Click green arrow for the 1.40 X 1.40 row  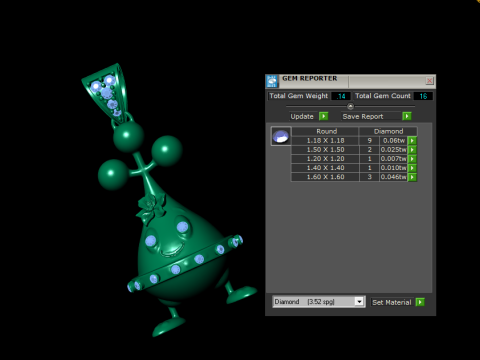tap(412, 168)
